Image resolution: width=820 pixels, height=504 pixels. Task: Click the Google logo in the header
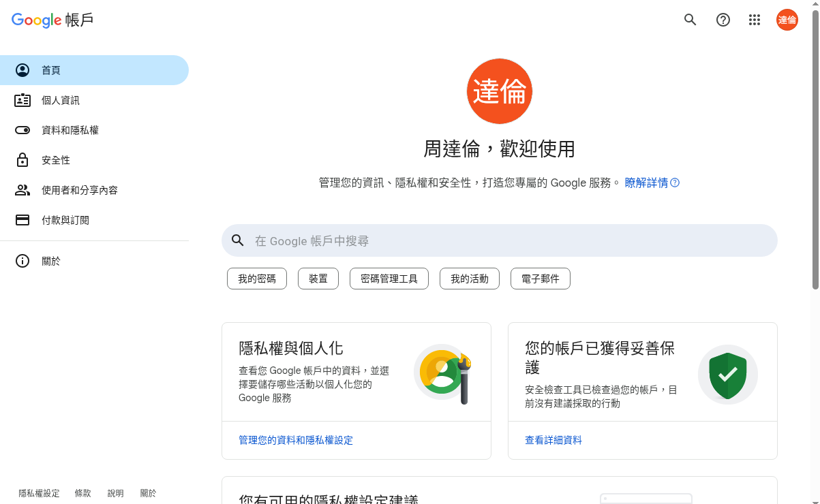point(37,20)
